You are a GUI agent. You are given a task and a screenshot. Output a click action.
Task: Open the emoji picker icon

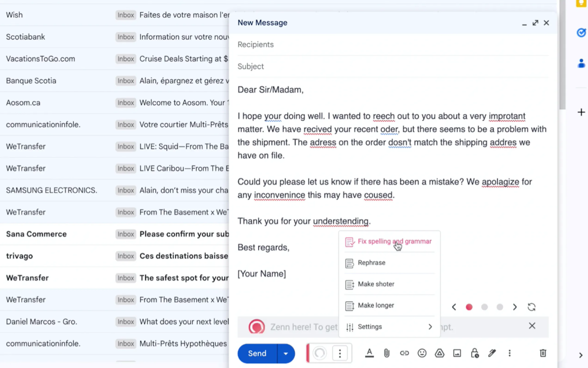(422, 353)
